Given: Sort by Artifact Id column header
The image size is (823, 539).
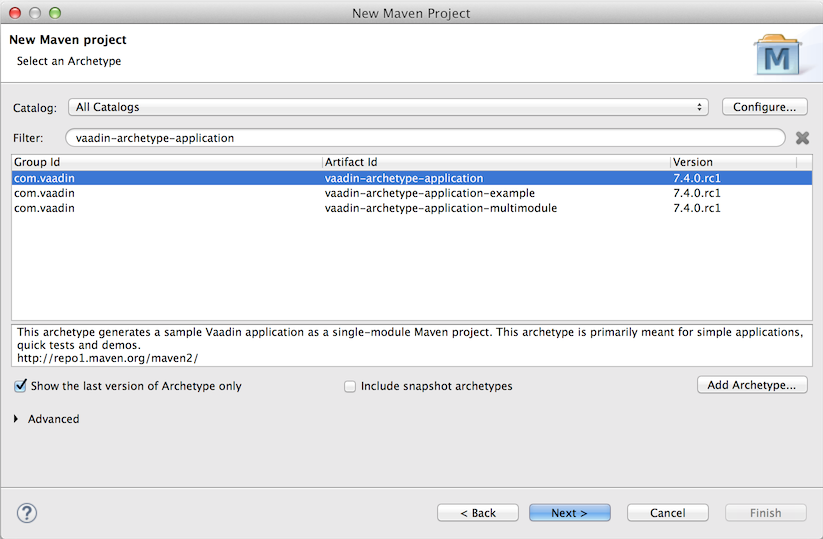Looking at the screenshot, I should [496, 162].
